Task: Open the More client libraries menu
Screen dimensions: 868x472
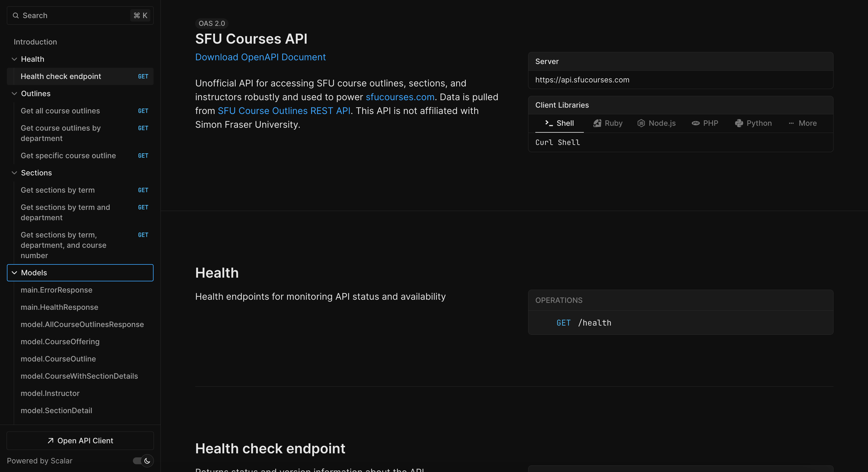Action: (803, 123)
